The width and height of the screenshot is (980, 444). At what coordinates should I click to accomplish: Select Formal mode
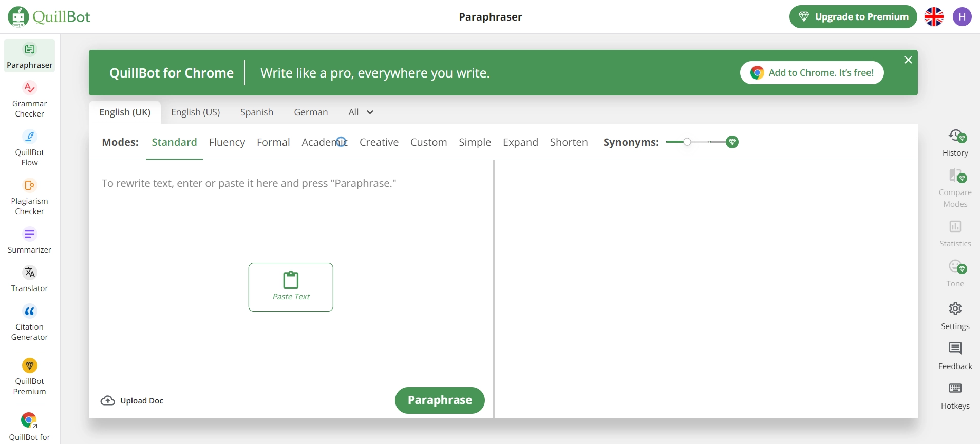(x=273, y=142)
